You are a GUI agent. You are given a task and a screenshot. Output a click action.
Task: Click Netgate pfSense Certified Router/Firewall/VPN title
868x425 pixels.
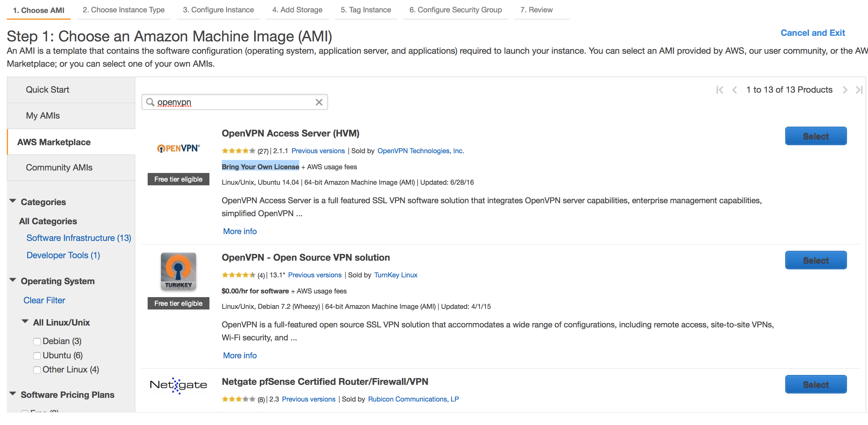pos(325,381)
